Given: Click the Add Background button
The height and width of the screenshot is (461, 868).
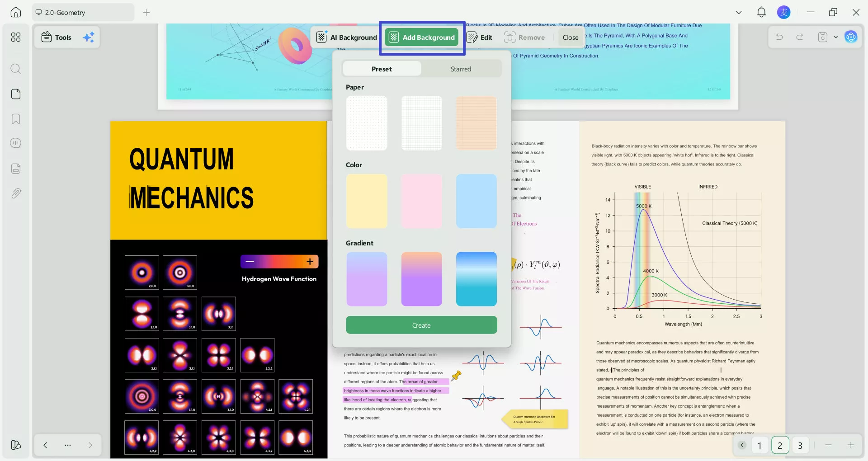Looking at the screenshot, I should coord(422,37).
